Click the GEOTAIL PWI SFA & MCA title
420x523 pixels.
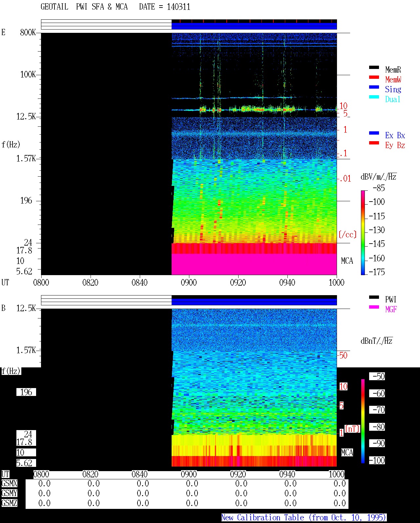click(x=84, y=7)
